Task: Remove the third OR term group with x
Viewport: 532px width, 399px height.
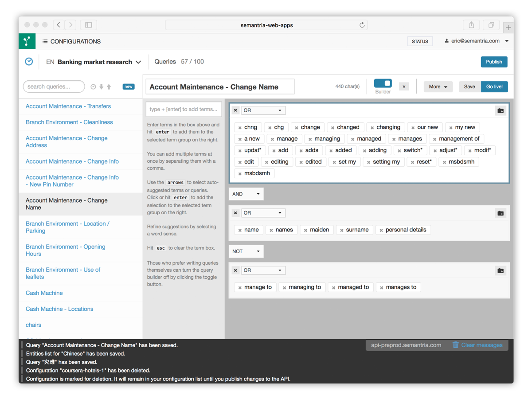Action: coord(235,270)
